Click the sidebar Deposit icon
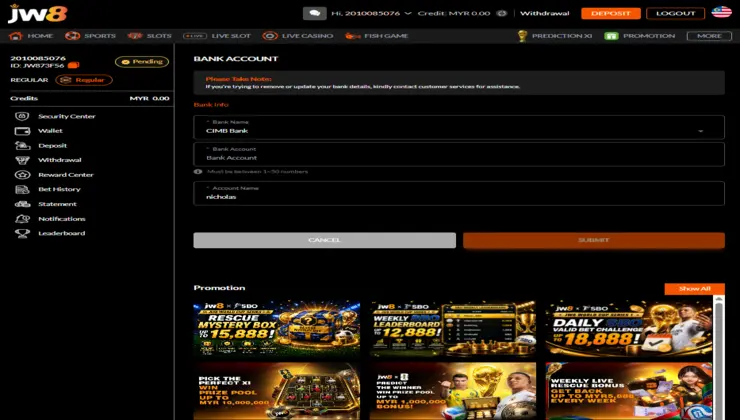Screen dimensions: 740x420 22,145
